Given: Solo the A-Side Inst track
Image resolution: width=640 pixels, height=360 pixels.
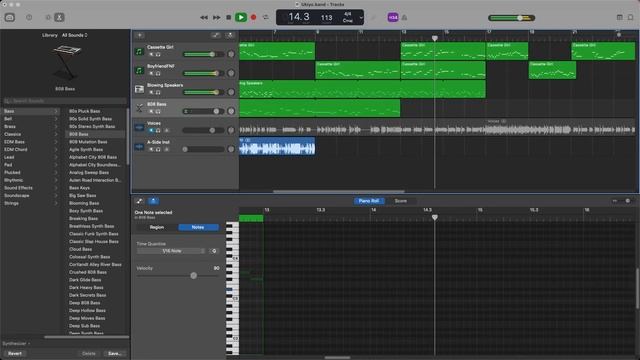Looking at the screenshot, I should click(158, 149).
